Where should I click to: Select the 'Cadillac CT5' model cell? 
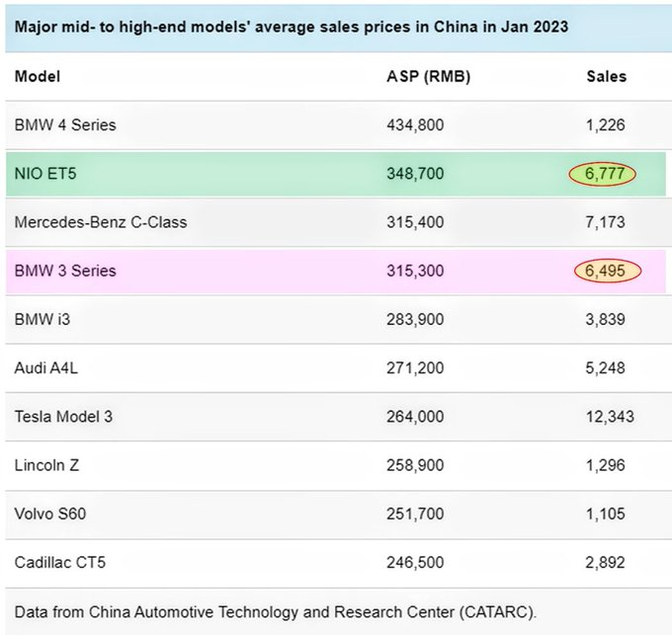(60, 563)
